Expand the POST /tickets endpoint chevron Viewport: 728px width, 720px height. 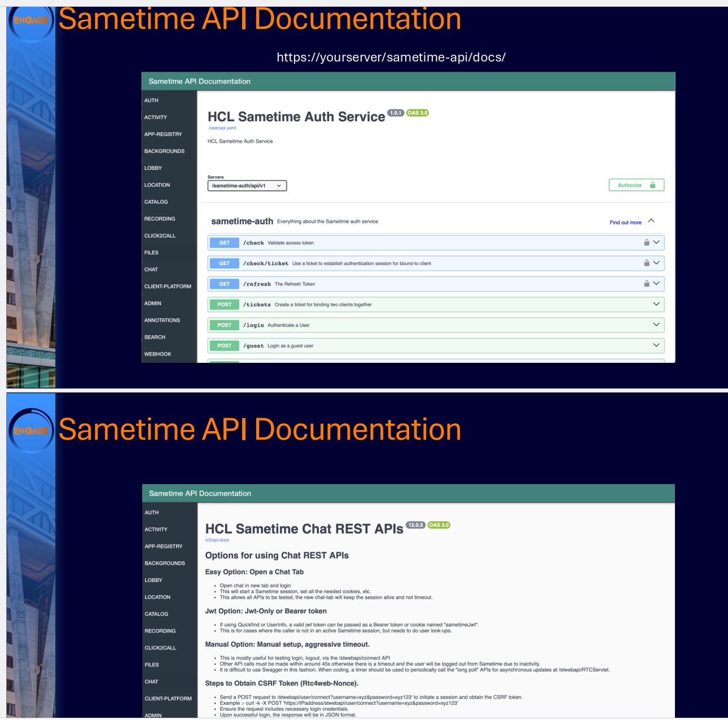[656, 304]
